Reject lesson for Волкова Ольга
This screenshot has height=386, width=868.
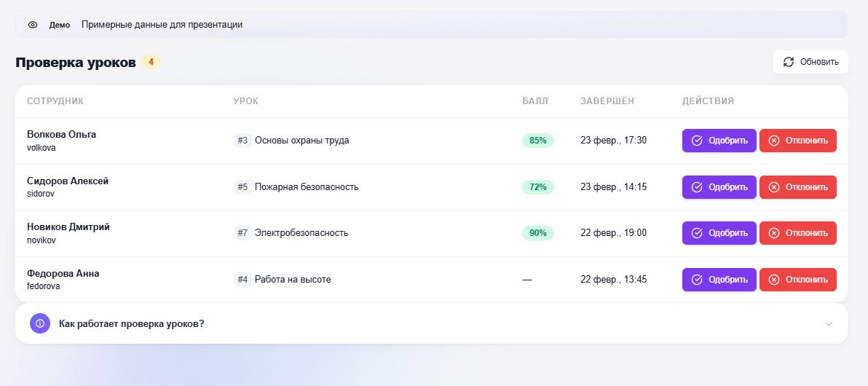click(797, 141)
